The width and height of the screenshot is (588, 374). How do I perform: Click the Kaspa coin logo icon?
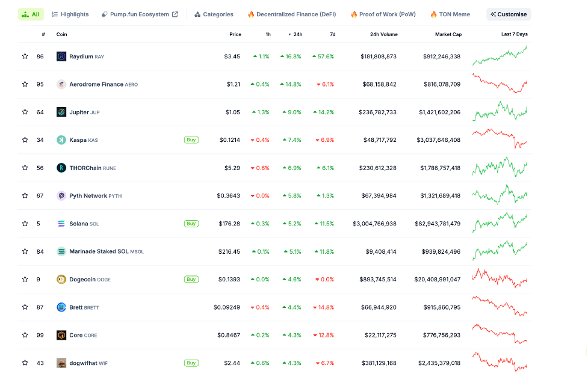[61, 139]
